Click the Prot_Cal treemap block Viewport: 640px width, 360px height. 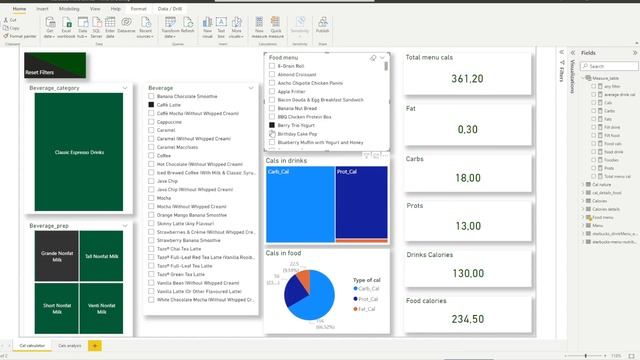(x=362, y=202)
